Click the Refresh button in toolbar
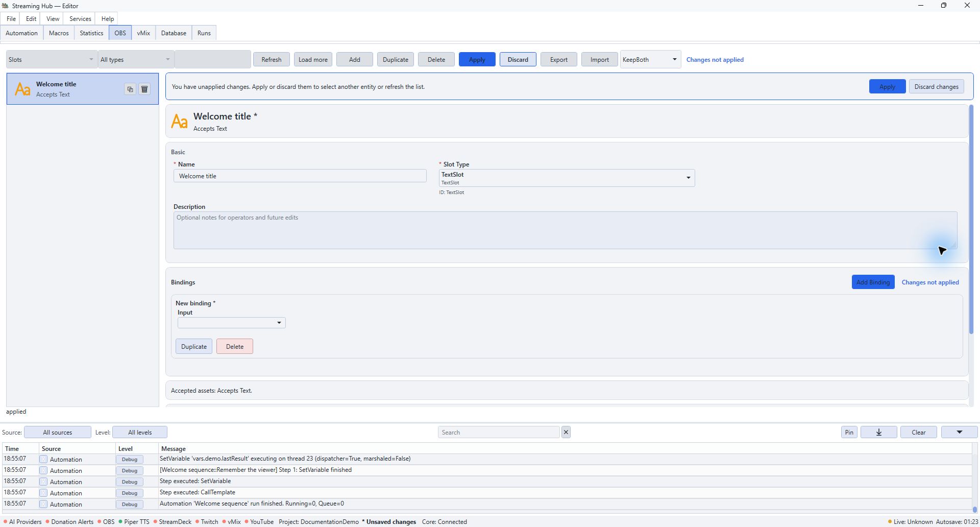980x527 pixels. (x=272, y=60)
